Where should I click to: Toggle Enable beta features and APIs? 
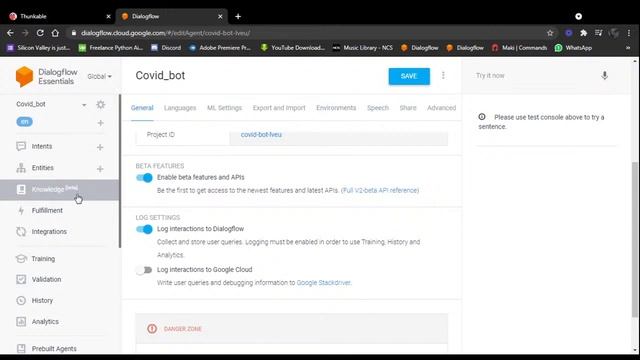pos(144,178)
